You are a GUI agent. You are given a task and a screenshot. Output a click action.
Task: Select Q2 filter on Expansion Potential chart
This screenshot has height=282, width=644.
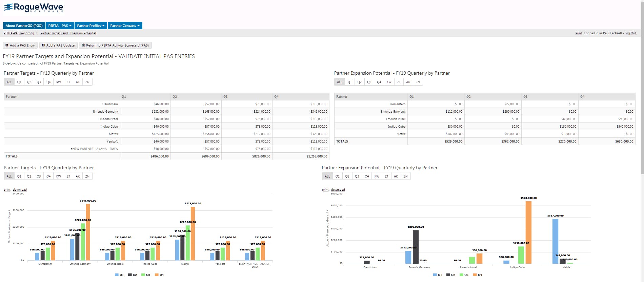(347, 176)
